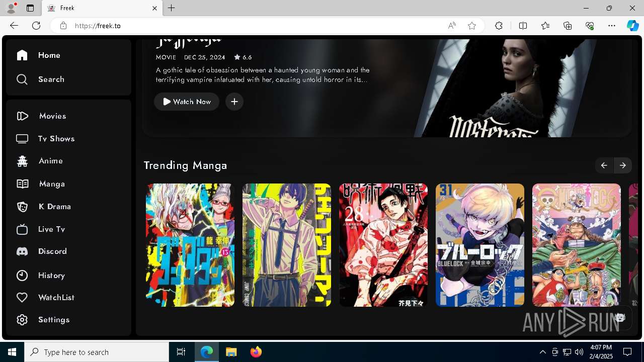Open browser Extensions puzzle icon
This screenshot has width=644, height=362.
click(499, 26)
